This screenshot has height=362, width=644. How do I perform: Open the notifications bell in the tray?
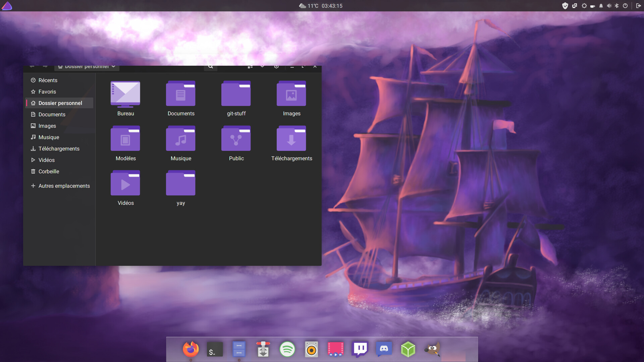coord(601,6)
